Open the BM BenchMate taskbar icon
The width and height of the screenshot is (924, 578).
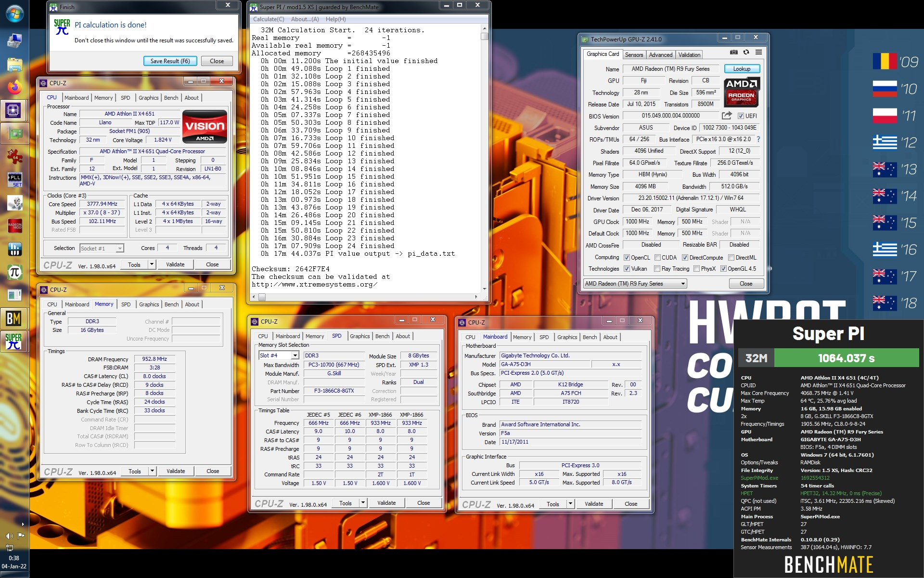click(x=13, y=318)
